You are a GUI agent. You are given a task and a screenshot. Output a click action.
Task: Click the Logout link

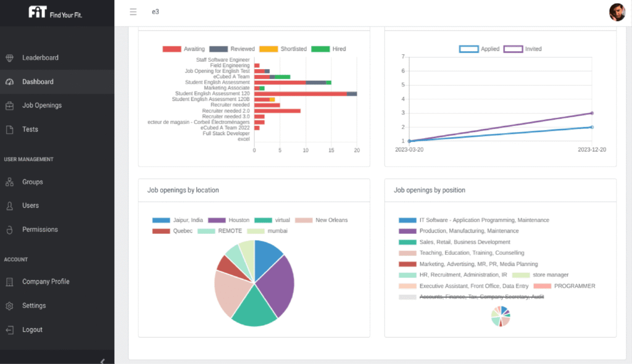pyautogui.click(x=32, y=329)
